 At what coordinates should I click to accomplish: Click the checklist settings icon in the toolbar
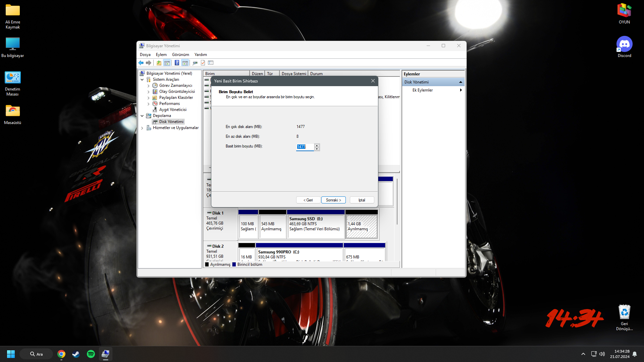click(211, 63)
